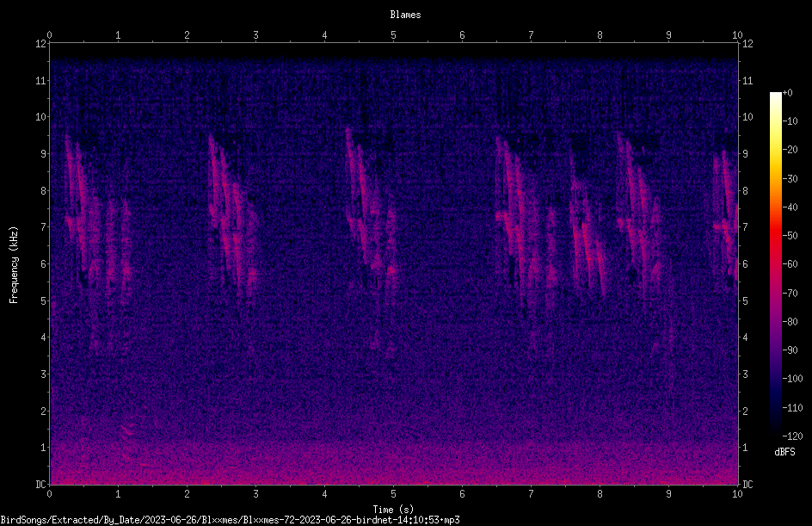
Task: Click the "-20" colorbar label
Action: [790, 150]
